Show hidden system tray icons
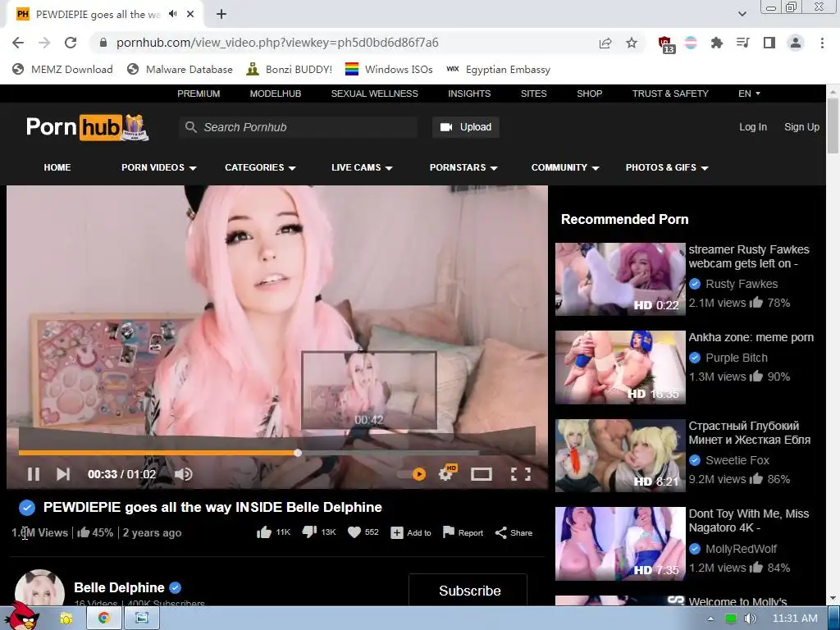The width and height of the screenshot is (840, 630). [710, 619]
